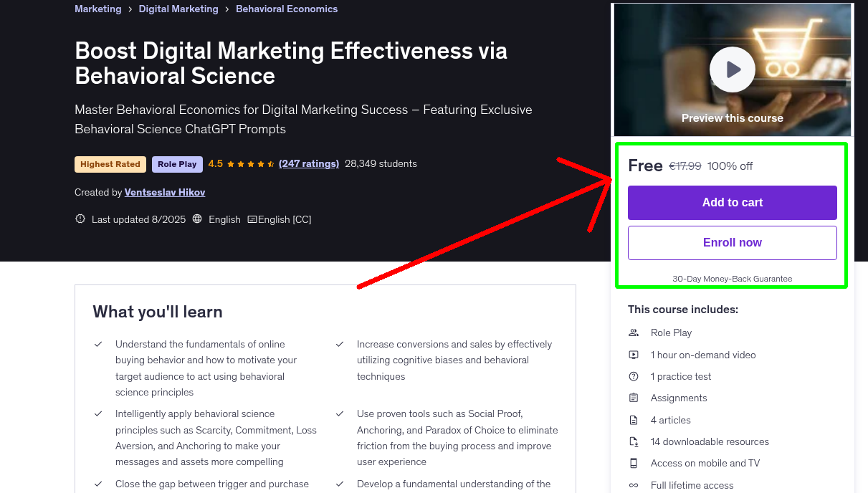This screenshot has width=868, height=493.
Task: Select the Behavioral Economics breadcrumb
Action: pyautogui.click(x=287, y=9)
